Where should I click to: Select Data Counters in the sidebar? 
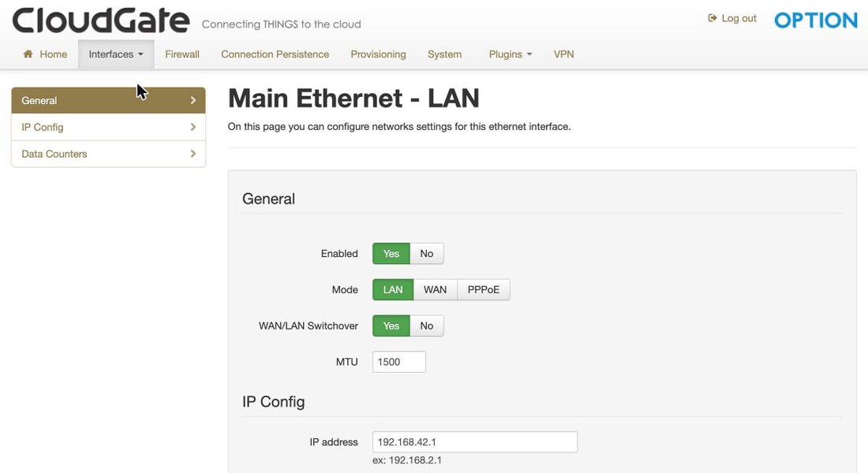[109, 153]
